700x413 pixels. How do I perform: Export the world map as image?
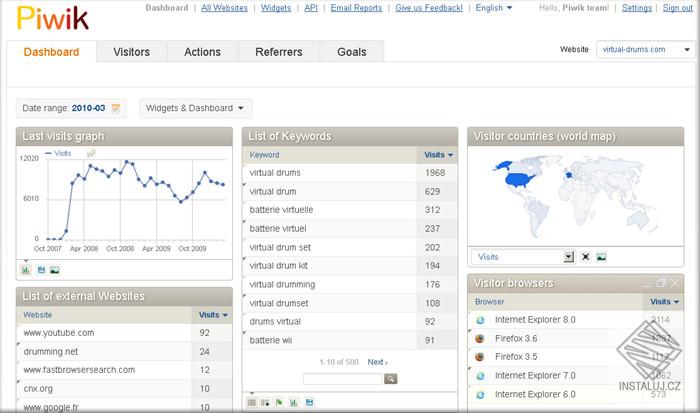pyautogui.click(x=601, y=257)
